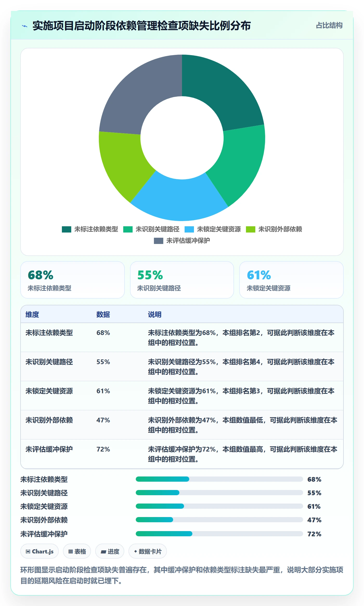Select the 表格 tag chip
This screenshot has width=364, height=606.
tap(77, 551)
